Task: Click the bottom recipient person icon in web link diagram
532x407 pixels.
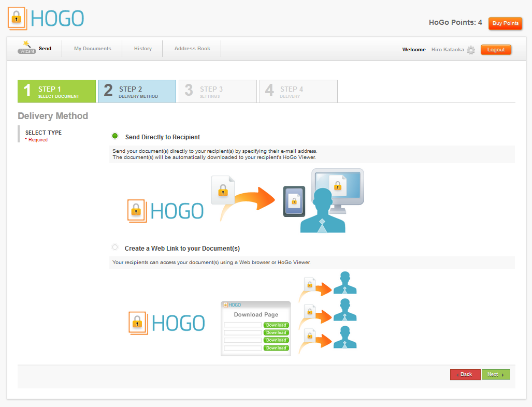Action: (x=344, y=338)
